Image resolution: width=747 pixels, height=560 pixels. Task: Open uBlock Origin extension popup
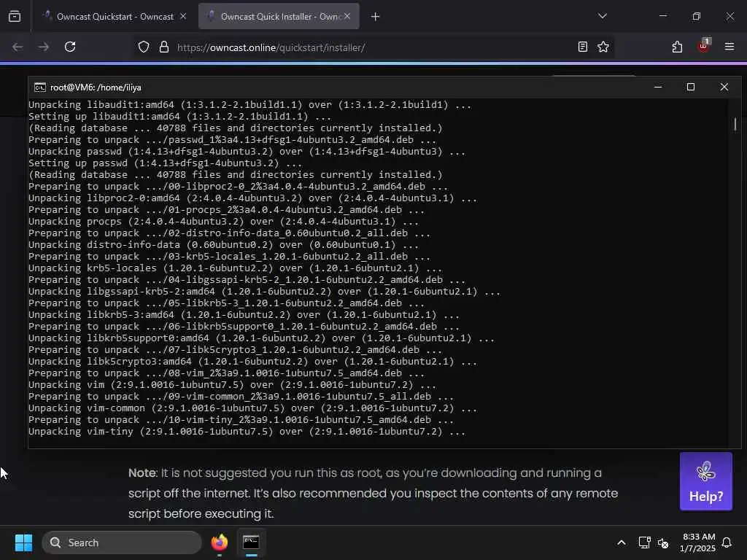point(704,46)
